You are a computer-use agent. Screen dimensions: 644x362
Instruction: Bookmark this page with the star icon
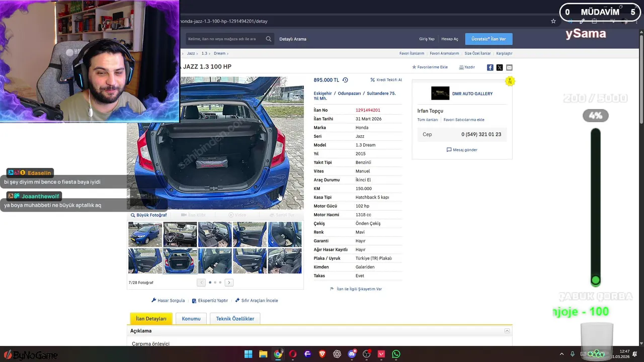tap(553, 21)
